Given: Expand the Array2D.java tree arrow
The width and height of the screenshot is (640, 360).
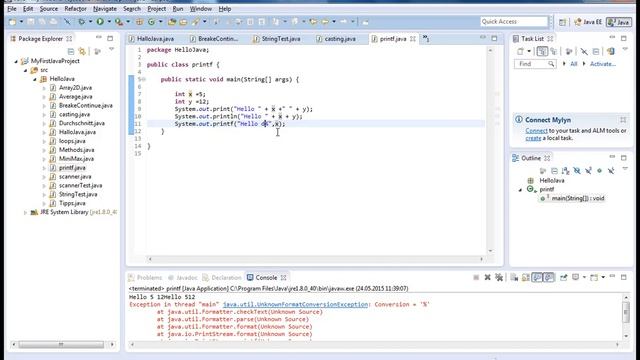Looking at the screenshot, I should pos(44,88).
